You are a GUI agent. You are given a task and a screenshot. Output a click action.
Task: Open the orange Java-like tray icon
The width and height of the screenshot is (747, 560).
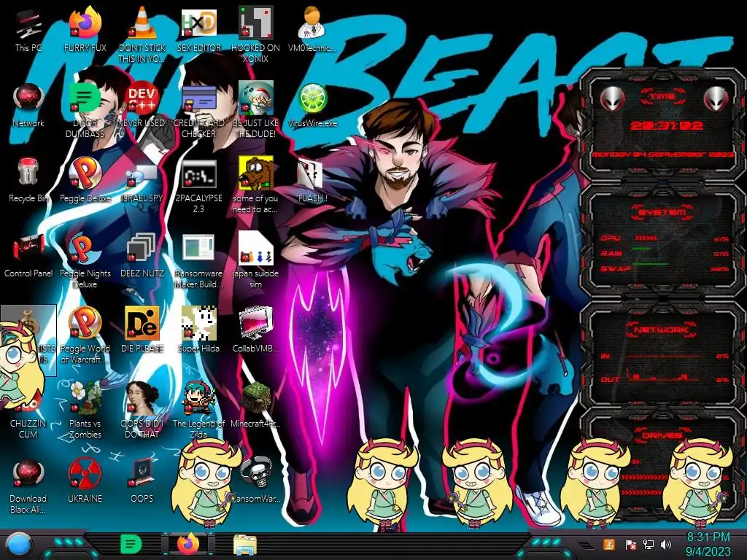point(609,544)
